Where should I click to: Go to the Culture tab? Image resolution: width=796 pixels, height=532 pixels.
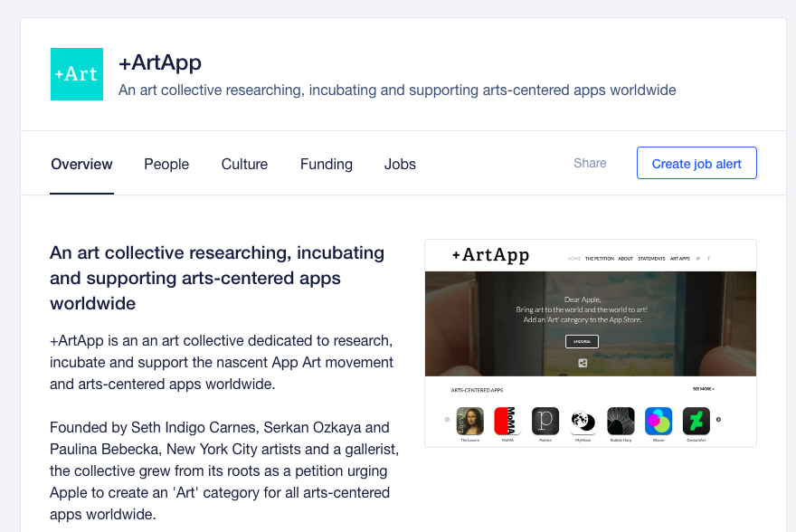(244, 164)
